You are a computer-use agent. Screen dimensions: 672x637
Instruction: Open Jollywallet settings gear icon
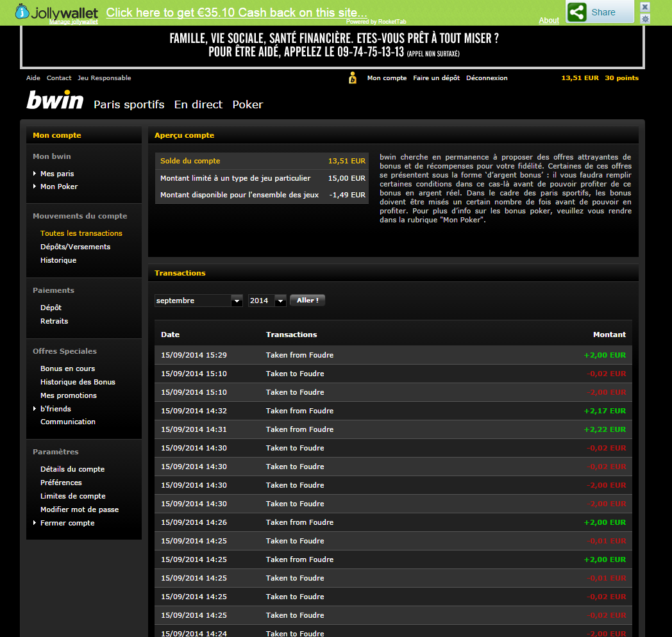pos(645,19)
